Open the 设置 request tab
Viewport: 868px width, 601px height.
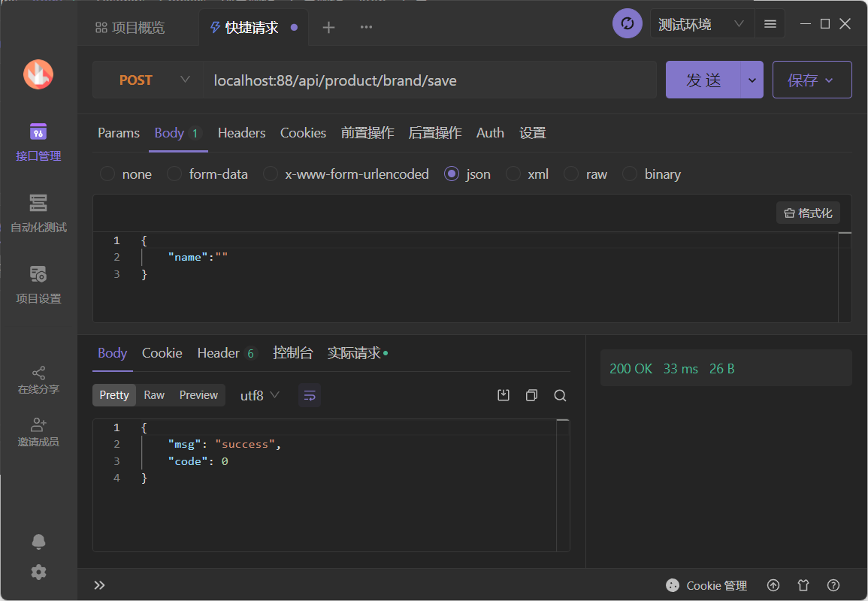point(533,134)
